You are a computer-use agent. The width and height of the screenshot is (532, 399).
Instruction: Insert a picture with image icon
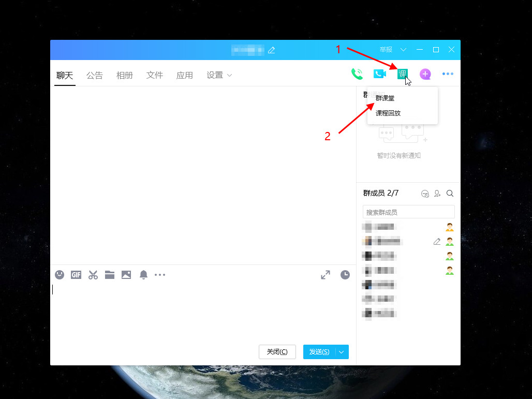(x=126, y=275)
